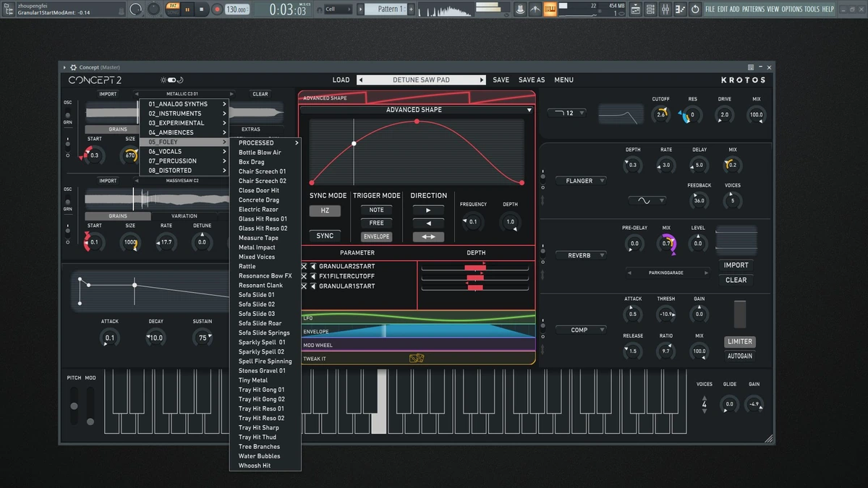Remove the FX1FILTERCUTOFF modulation assignment

tap(304, 276)
